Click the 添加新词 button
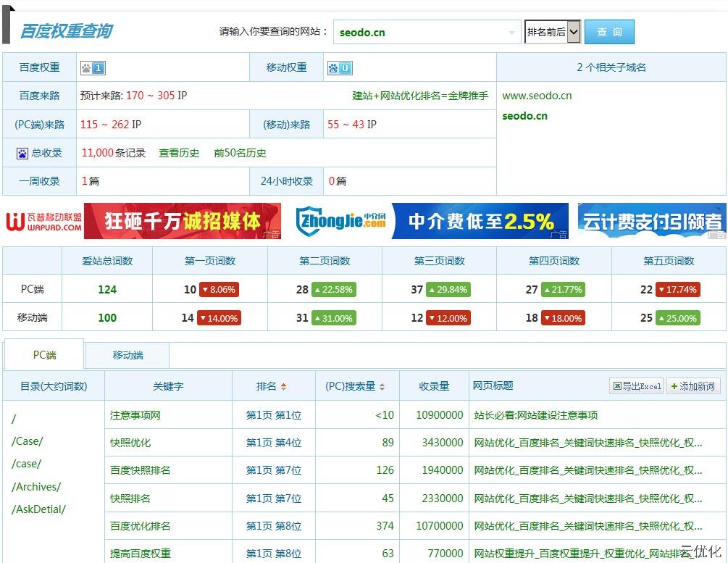728x563 pixels. tap(693, 386)
